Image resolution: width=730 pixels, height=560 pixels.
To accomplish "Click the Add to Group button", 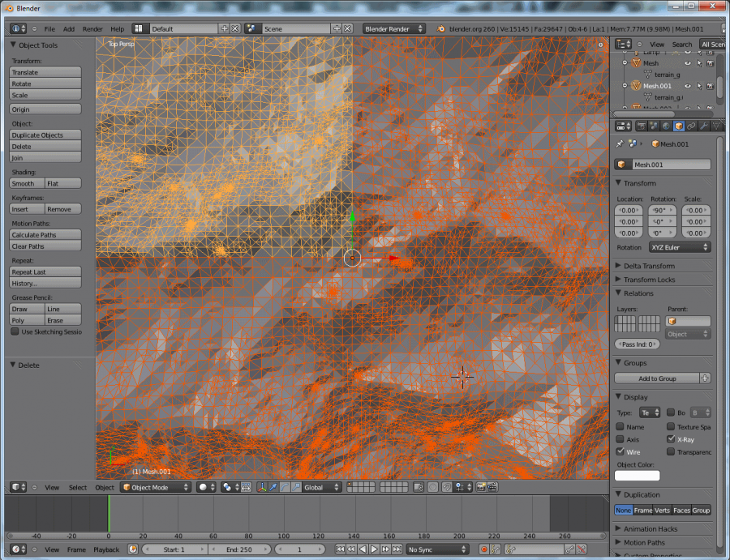I will click(656, 378).
